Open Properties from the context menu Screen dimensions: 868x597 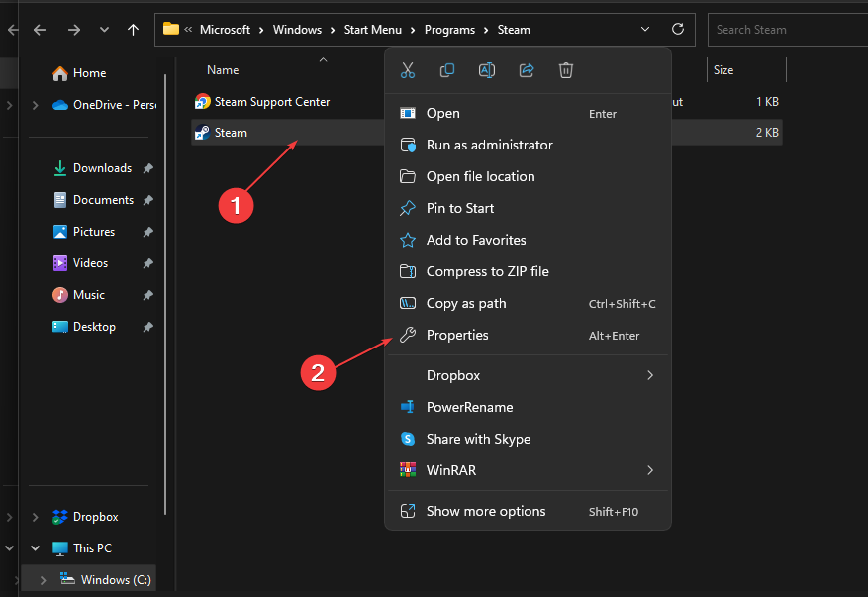pyautogui.click(x=528, y=335)
